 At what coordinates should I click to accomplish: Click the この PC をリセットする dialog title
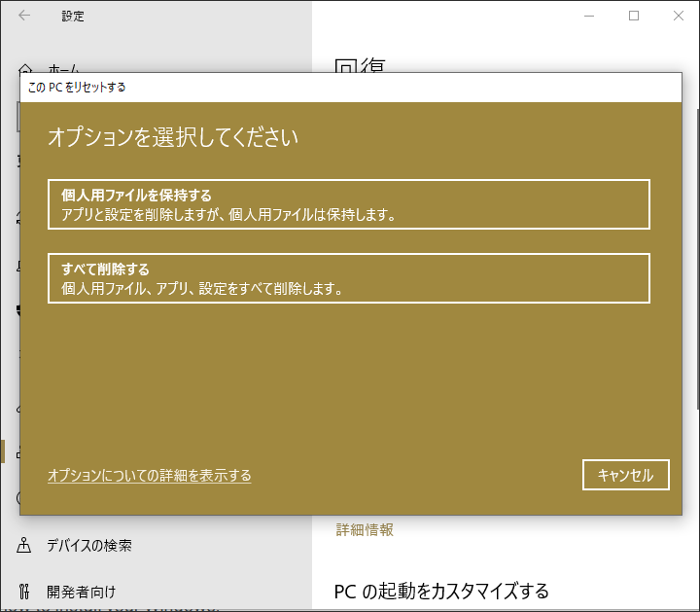click(77, 88)
